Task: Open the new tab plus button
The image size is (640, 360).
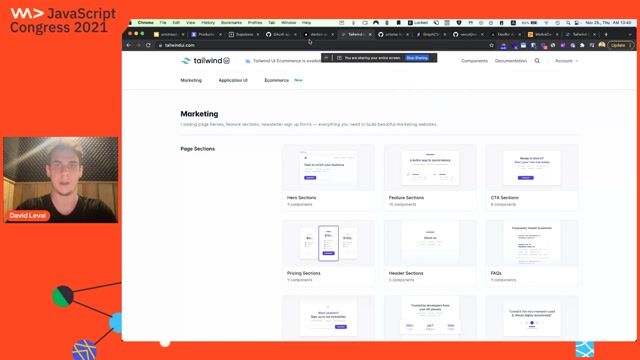Action: pos(606,34)
